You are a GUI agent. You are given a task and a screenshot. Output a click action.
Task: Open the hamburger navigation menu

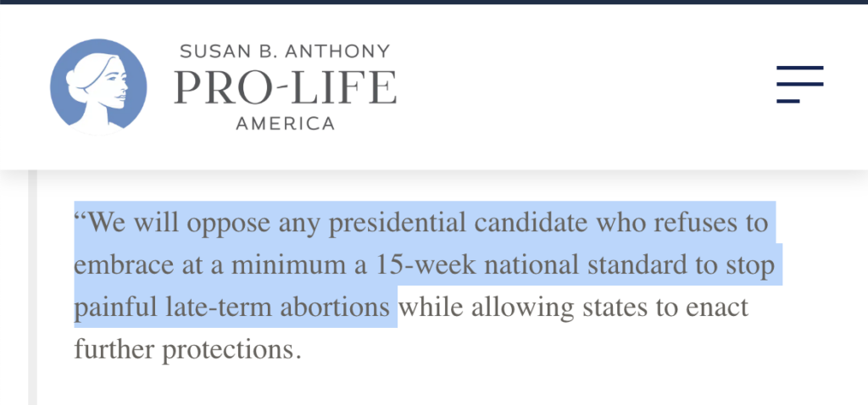800,84
